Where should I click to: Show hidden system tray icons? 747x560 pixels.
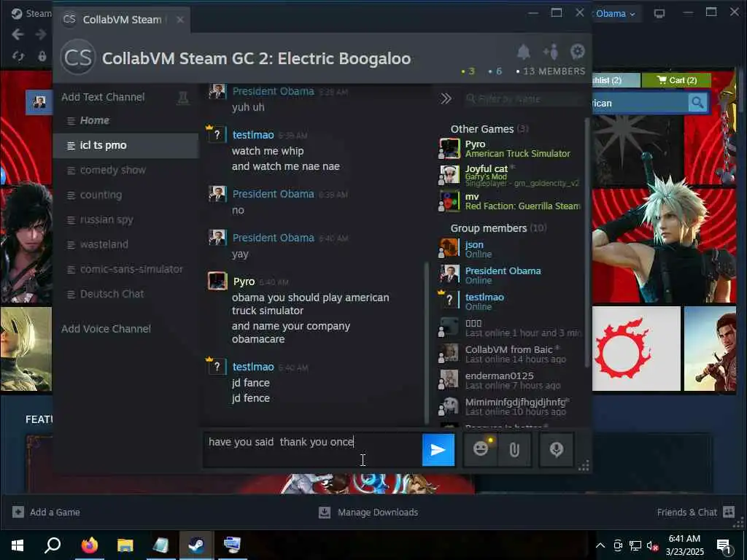[600, 545]
